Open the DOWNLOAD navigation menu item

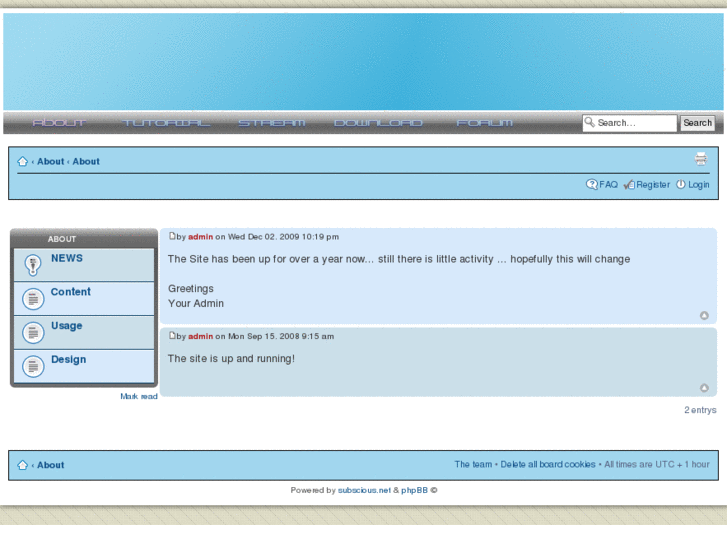coord(378,123)
